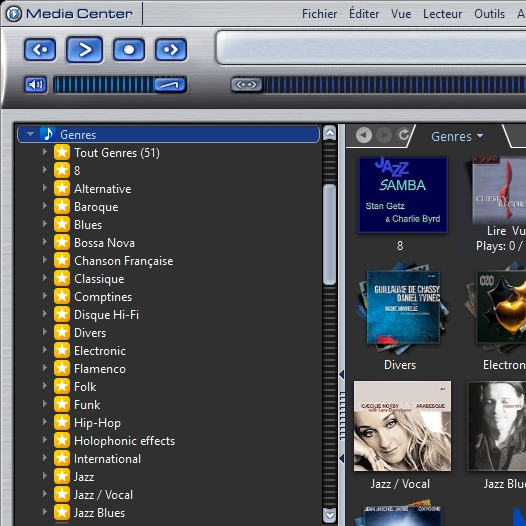The width and height of the screenshot is (526, 526).
Task: Click the star icon beside Comptines
Action: (62, 296)
